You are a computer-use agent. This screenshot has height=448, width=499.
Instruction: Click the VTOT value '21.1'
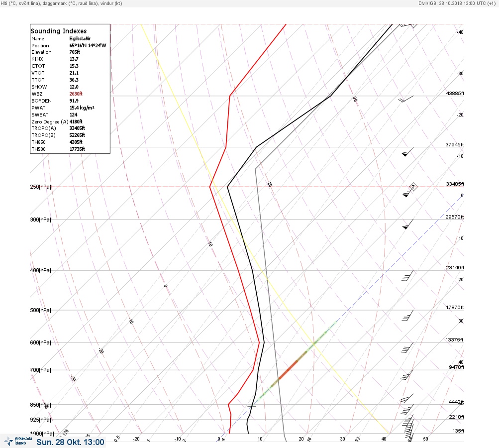(74, 73)
